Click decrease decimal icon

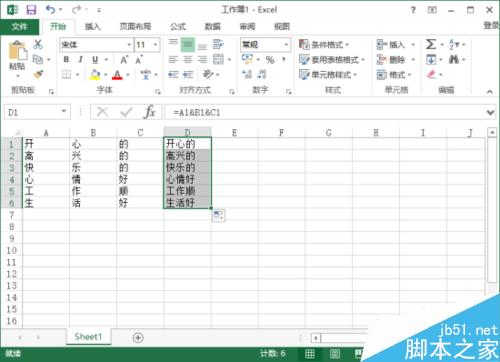(262, 74)
